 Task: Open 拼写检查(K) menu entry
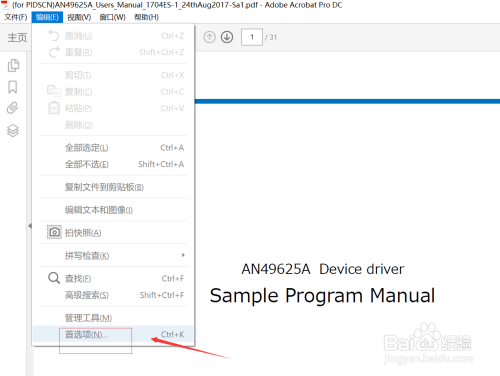[x=113, y=255]
